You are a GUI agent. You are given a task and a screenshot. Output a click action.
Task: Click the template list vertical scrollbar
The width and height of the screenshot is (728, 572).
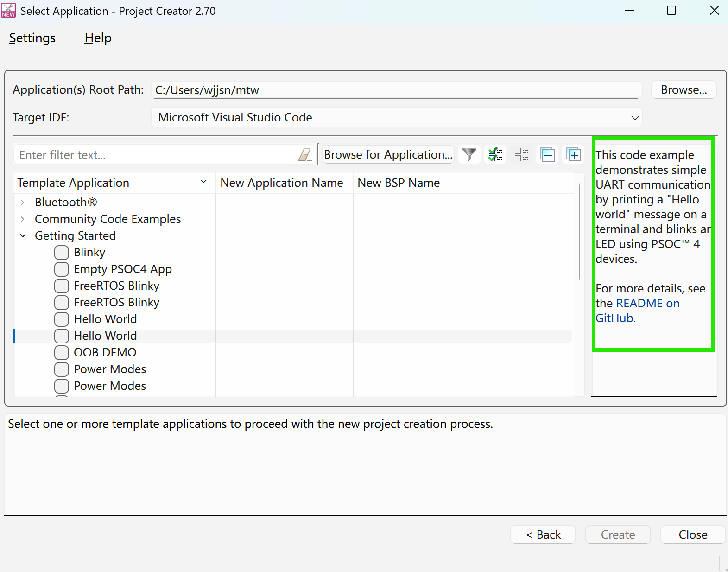(580, 232)
